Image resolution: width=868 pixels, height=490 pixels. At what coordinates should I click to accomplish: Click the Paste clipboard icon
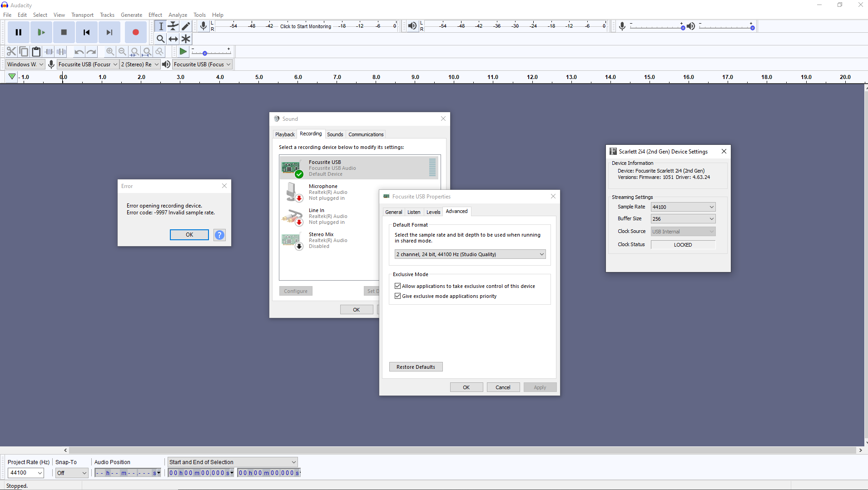pos(36,52)
